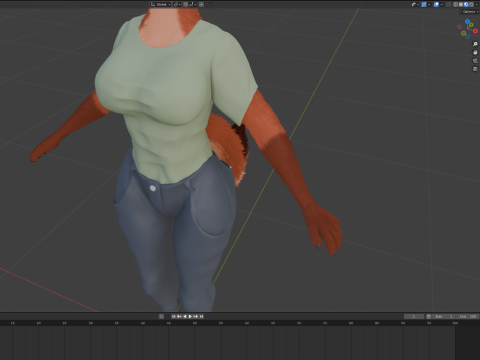Jump to previous keyframe
Viewport: 480px width, 360px height.
point(179,316)
